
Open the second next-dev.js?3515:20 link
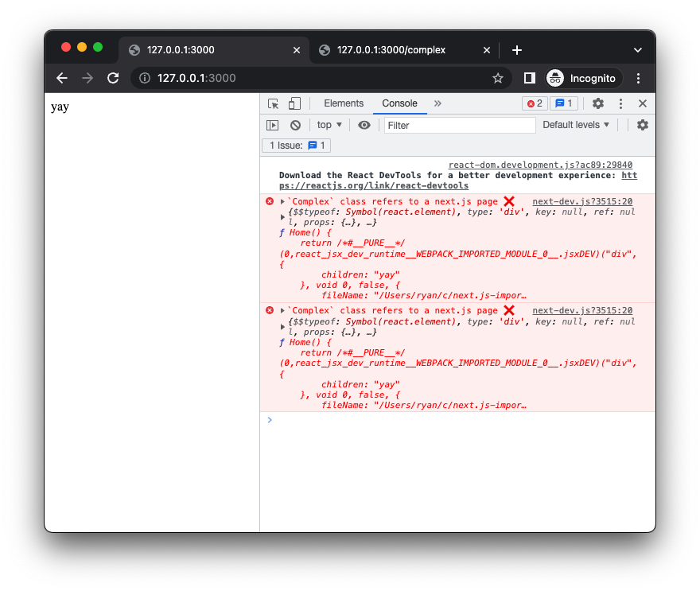point(582,310)
